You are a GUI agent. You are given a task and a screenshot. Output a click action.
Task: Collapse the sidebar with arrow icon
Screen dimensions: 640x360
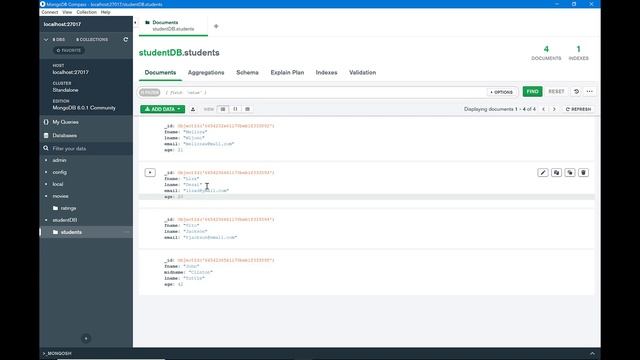[136, 22]
